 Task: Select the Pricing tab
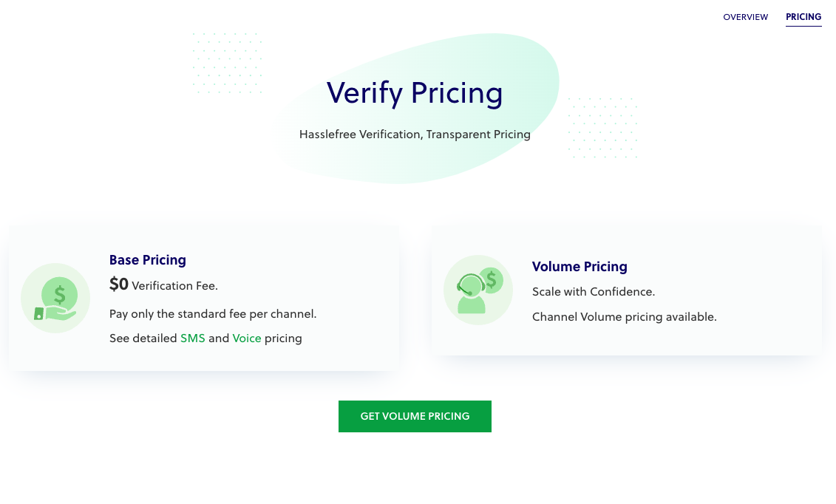[x=803, y=17]
